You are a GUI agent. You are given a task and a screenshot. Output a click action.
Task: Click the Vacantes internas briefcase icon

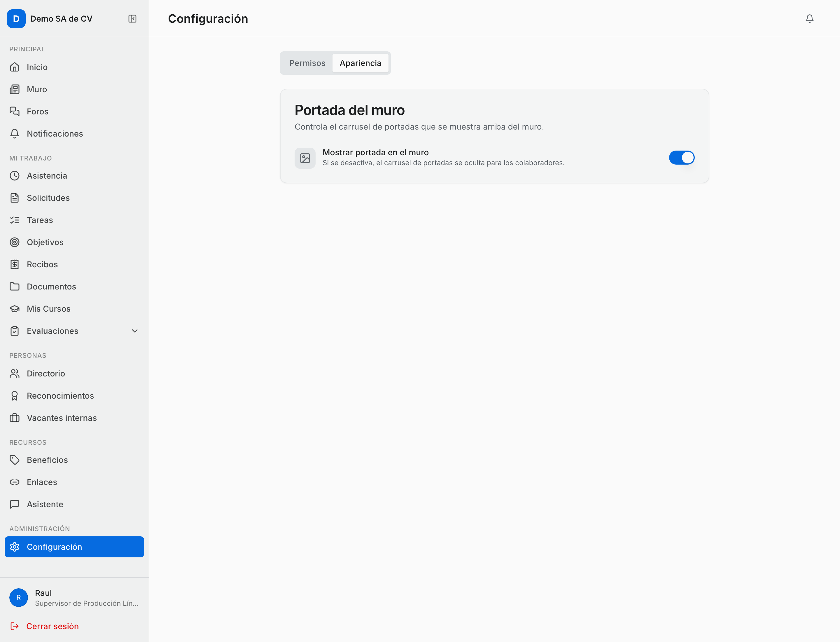(15, 418)
